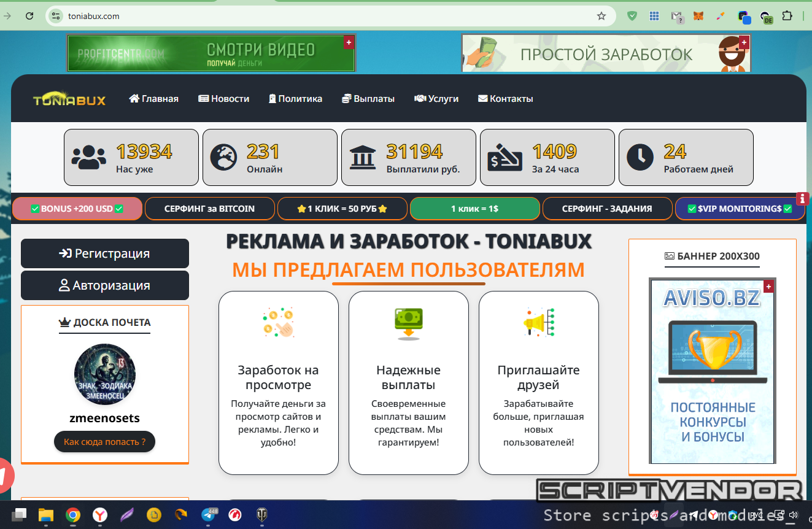Open World of Tanks taskbar icon
The height and width of the screenshot is (529, 812).
[x=261, y=515]
